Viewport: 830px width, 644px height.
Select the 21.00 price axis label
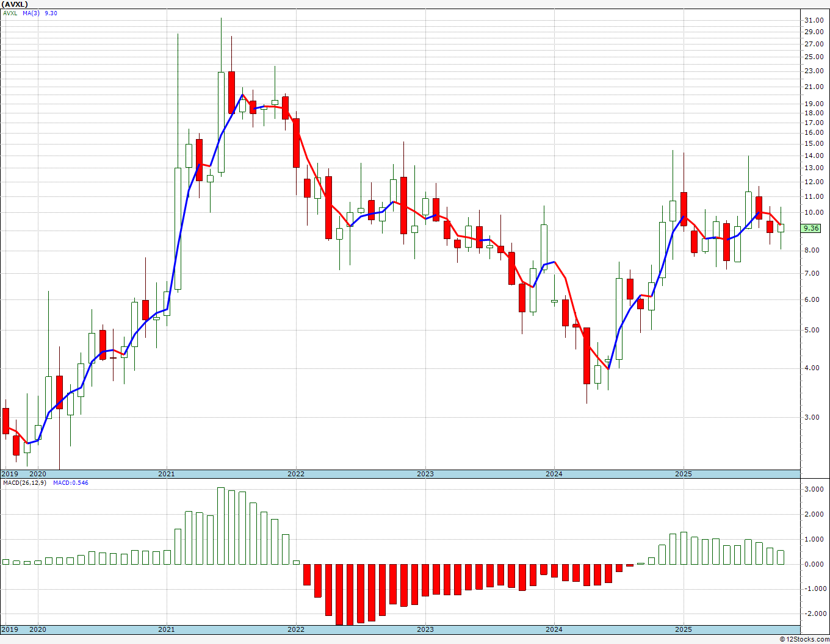click(814, 87)
